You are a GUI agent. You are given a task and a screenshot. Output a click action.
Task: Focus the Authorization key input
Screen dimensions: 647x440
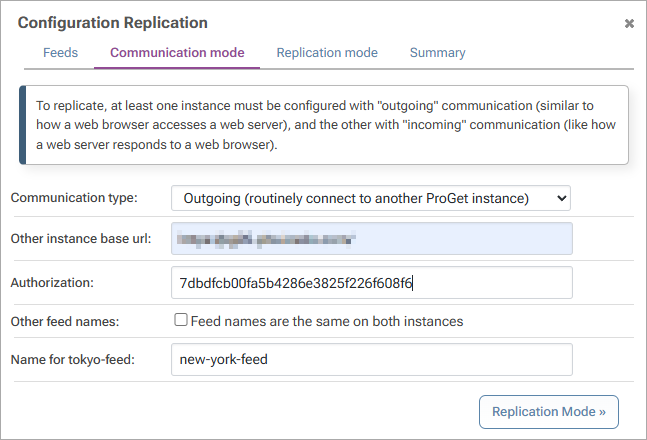(x=371, y=283)
